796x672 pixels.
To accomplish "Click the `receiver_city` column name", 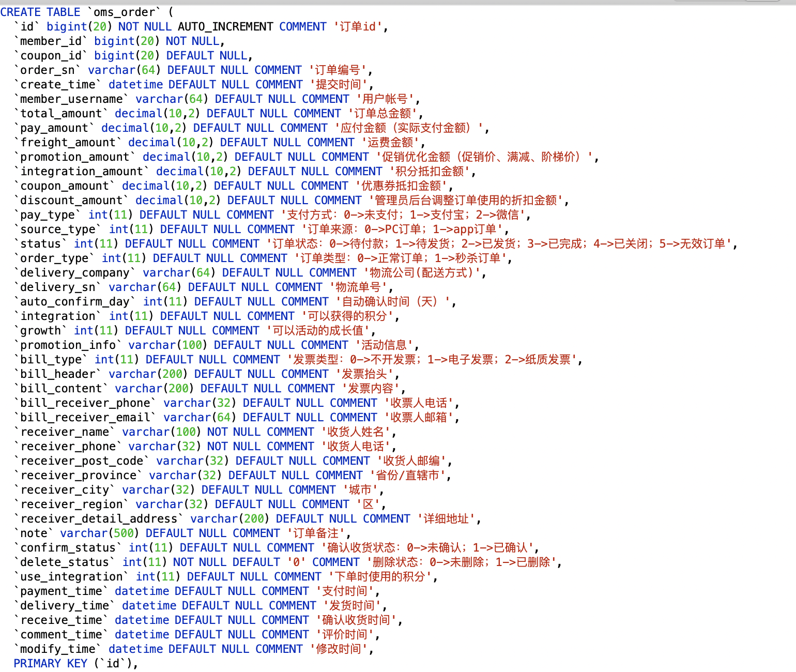I will pyautogui.click(x=65, y=490).
